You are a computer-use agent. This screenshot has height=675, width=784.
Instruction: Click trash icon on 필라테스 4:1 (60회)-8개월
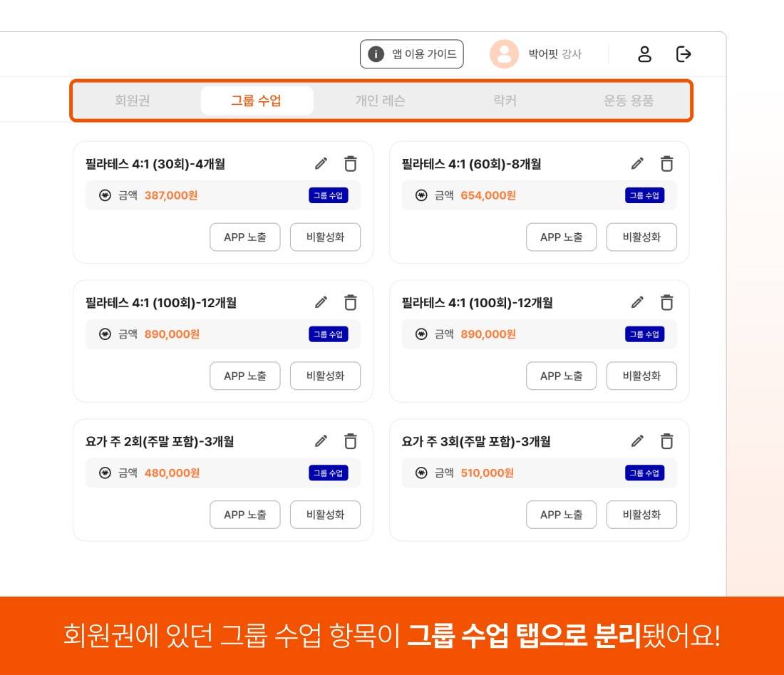[x=666, y=164]
